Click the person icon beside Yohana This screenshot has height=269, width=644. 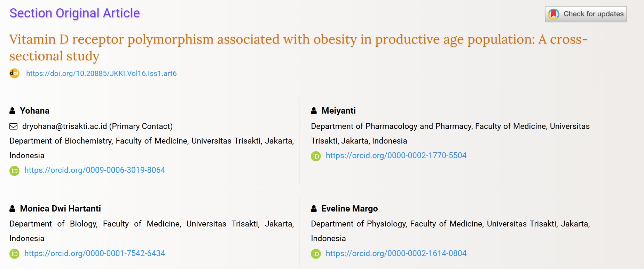13,111
